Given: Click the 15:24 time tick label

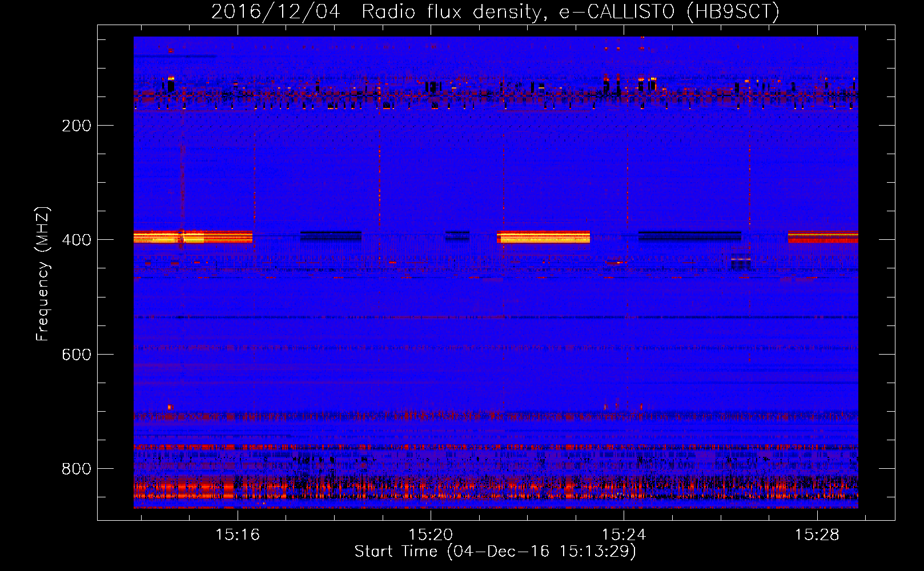Looking at the screenshot, I should tap(624, 534).
